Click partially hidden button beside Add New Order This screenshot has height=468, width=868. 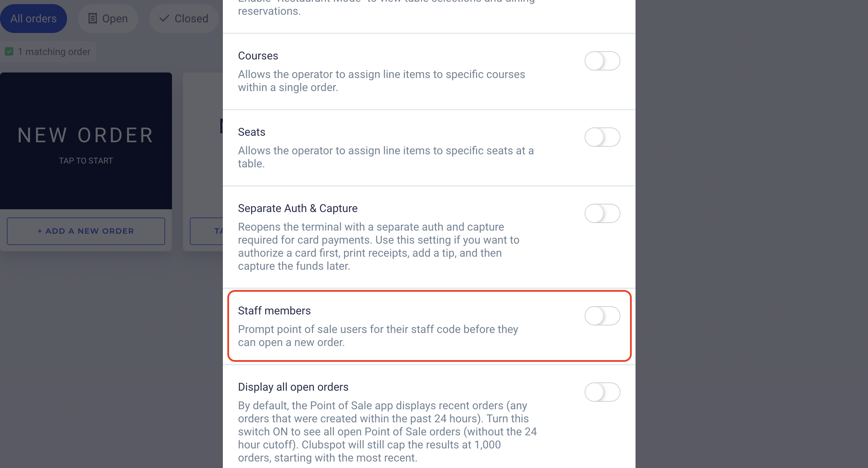click(x=207, y=231)
